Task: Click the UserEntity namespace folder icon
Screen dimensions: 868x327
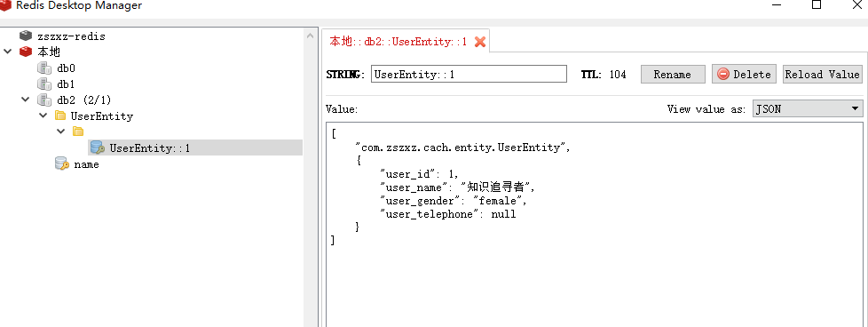Action: click(60, 116)
